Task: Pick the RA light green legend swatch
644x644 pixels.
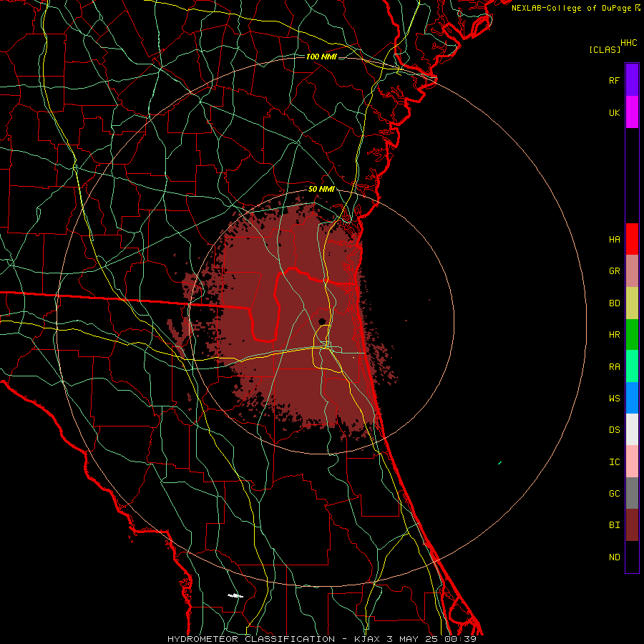Action: point(632,366)
